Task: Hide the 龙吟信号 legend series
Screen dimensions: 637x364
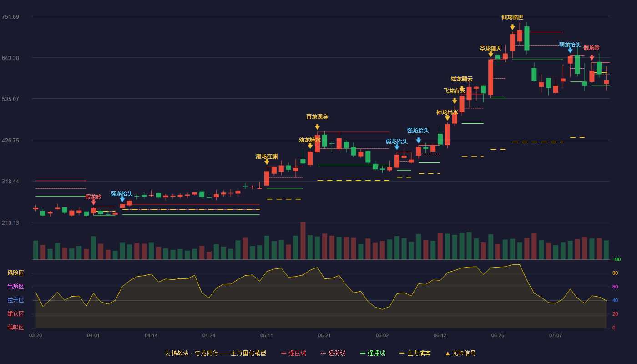Action: [460, 353]
